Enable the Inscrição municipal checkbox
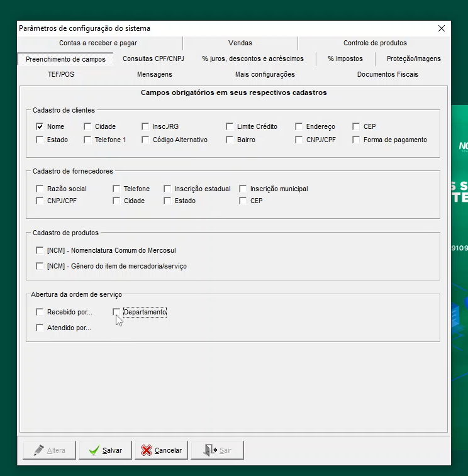This screenshot has width=468, height=476. coord(243,189)
